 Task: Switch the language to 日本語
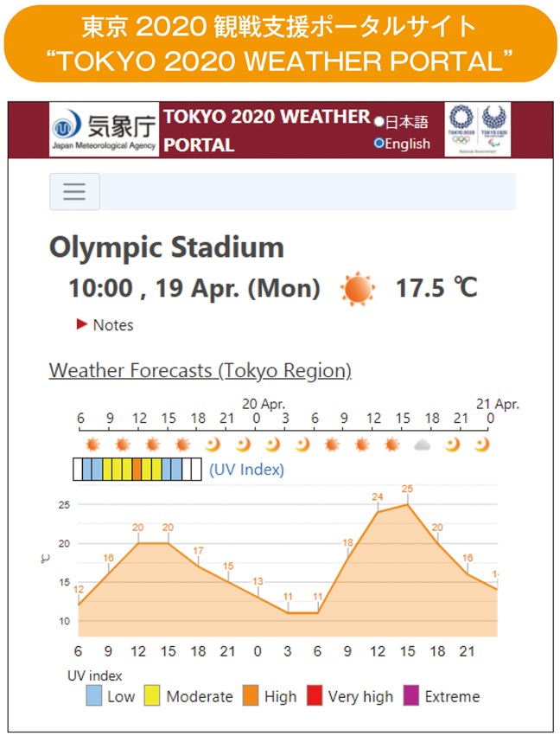click(x=379, y=121)
